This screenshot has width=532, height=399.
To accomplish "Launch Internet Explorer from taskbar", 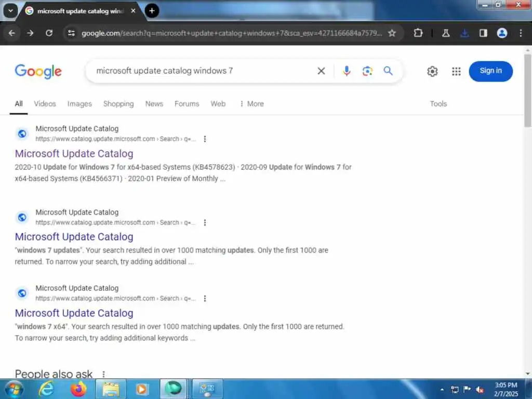I will [x=46, y=389].
